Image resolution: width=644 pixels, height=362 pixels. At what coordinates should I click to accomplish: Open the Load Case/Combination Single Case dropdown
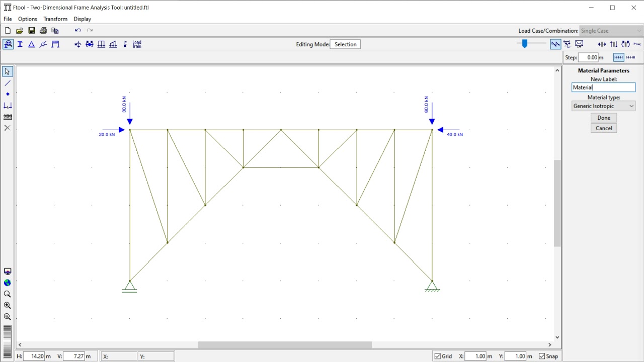click(x=611, y=31)
